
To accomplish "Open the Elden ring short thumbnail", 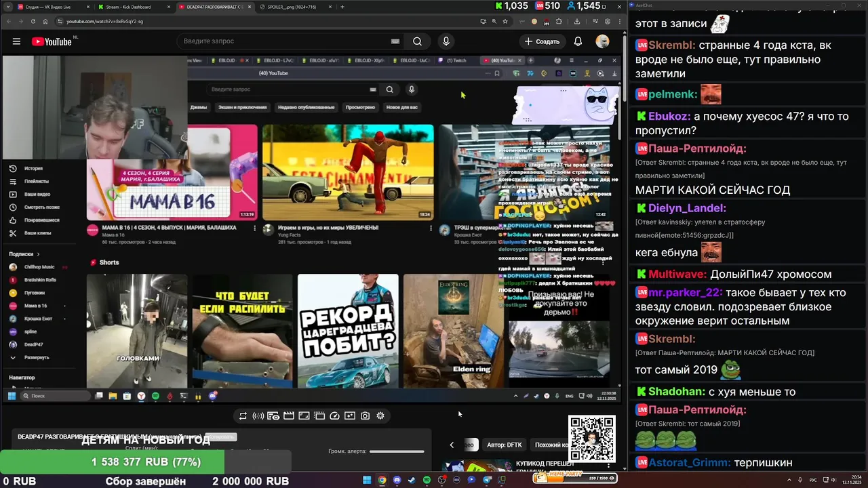I will point(454,331).
